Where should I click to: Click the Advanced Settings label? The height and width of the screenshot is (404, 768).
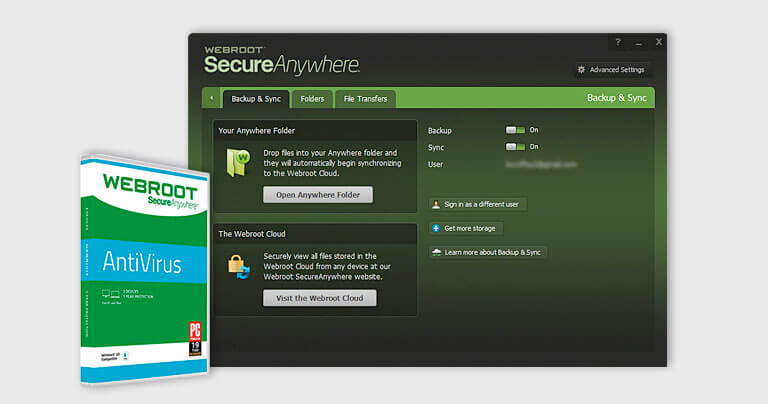click(617, 70)
